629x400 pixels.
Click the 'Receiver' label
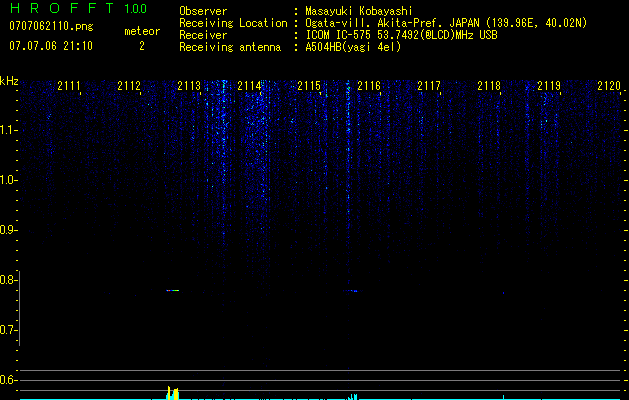coord(203,35)
